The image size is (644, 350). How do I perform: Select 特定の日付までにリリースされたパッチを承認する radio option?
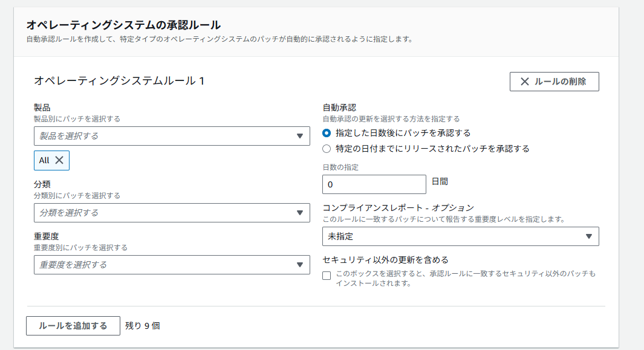327,149
